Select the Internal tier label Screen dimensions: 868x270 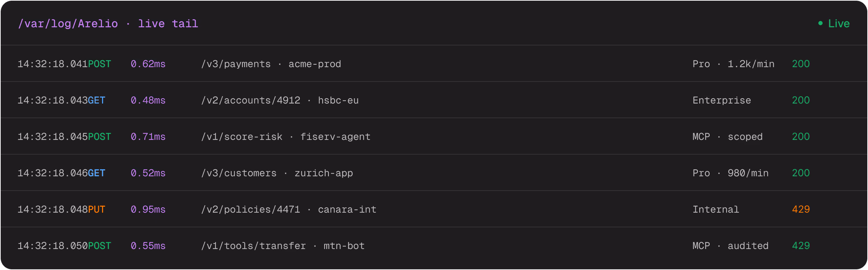[x=716, y=209]
